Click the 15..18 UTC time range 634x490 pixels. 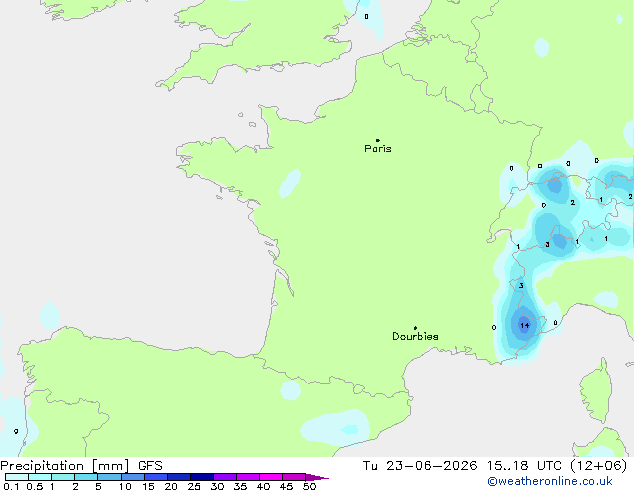524,466
